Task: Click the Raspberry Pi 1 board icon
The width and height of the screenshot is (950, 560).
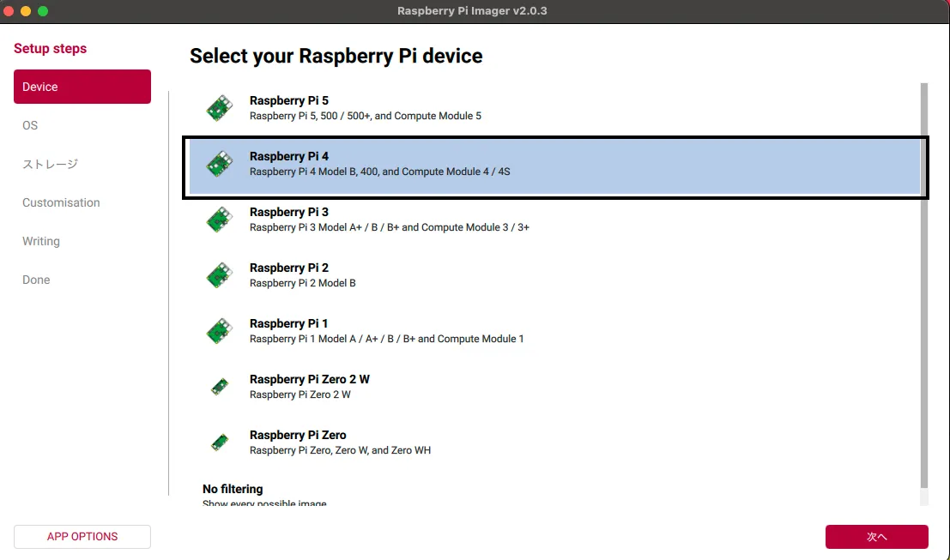Action: pyautogui.click(x=220, y=331)
